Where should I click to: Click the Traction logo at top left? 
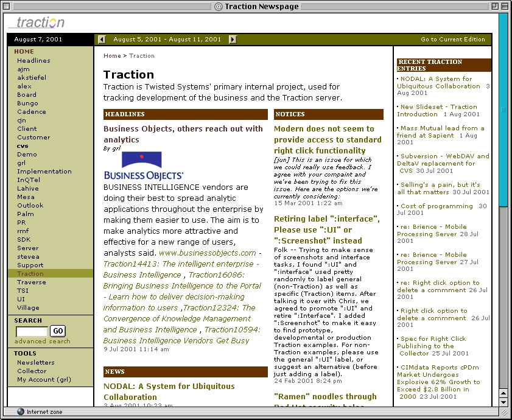tap(38, 23)
